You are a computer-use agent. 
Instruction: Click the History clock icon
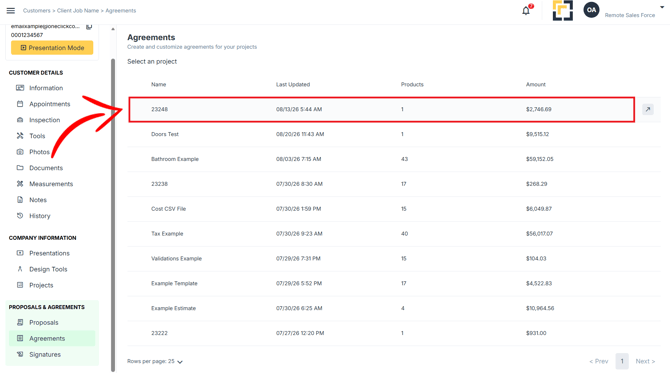[x=20, y=216]
